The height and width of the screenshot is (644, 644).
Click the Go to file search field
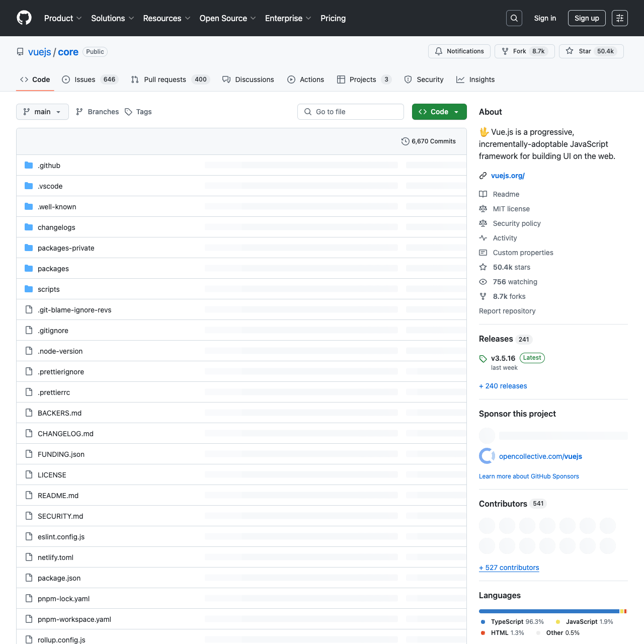tap(351, 112)
